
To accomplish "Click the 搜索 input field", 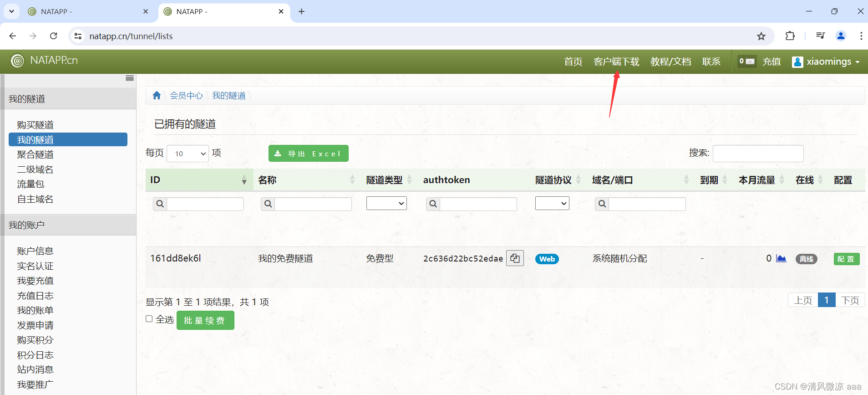I will click(758, 154).
